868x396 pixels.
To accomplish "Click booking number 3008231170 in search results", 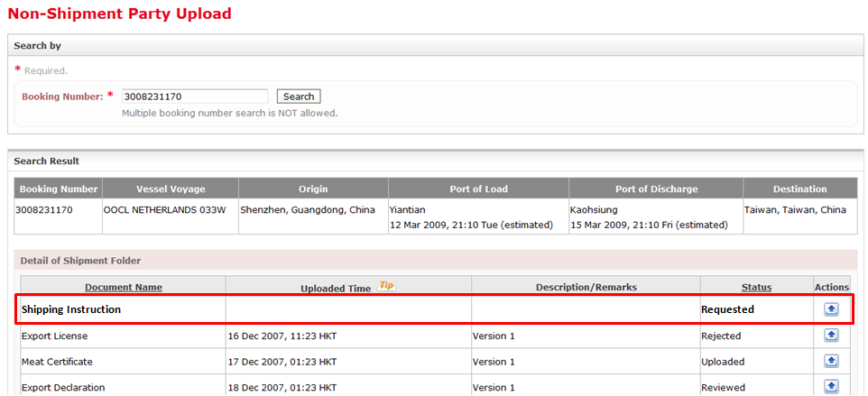I will (x=46, y=209).
